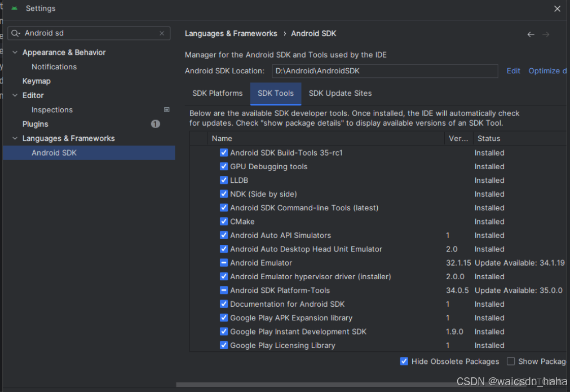Viewport: 570px width, 392px height.
Task: Open the search history magnifier icon
Action: point(16,33)
